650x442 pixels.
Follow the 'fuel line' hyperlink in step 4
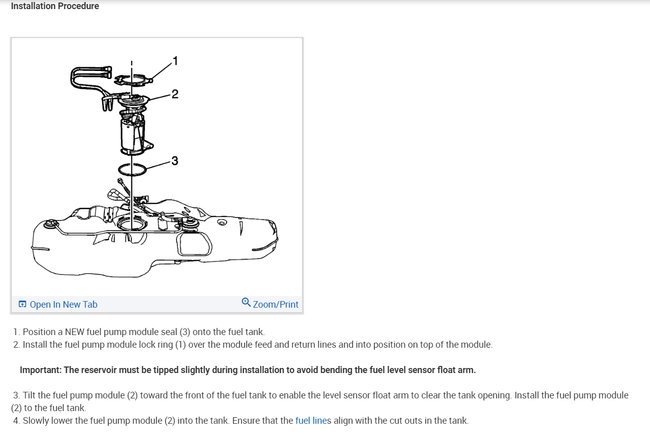pos(311,420)
